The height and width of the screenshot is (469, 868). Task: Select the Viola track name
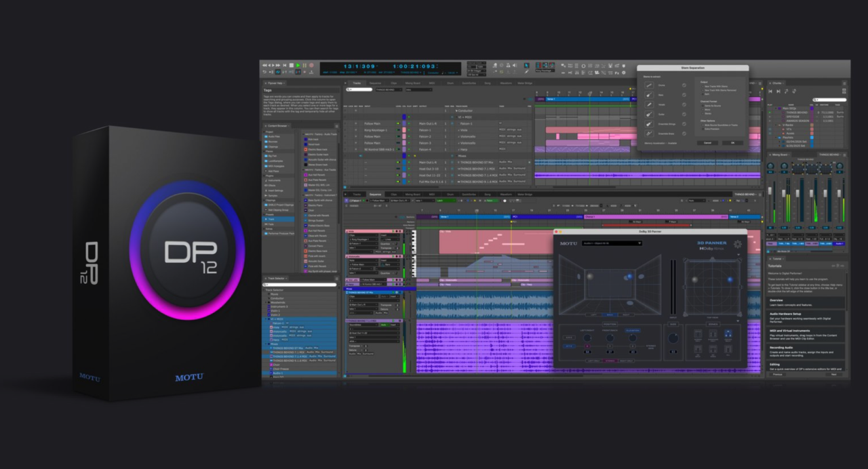pyautogui.click(x=464, y=130)
